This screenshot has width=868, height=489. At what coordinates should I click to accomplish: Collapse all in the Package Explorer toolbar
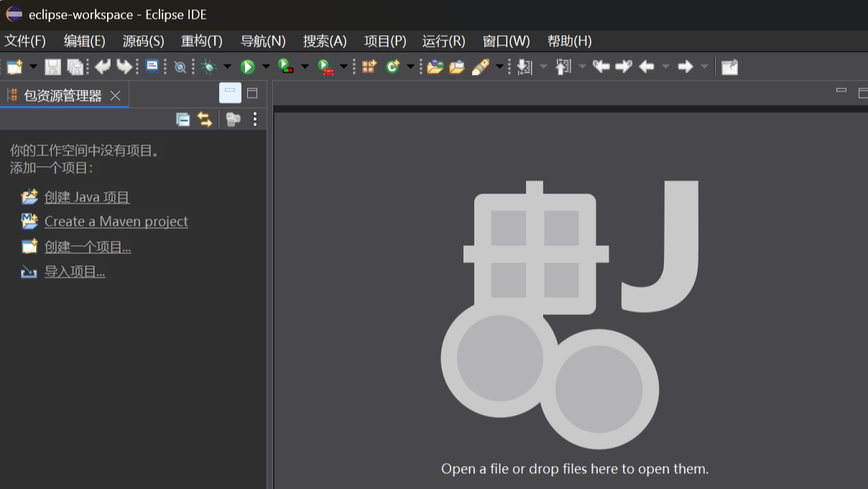pyautogui.click(x=183, y=119)
